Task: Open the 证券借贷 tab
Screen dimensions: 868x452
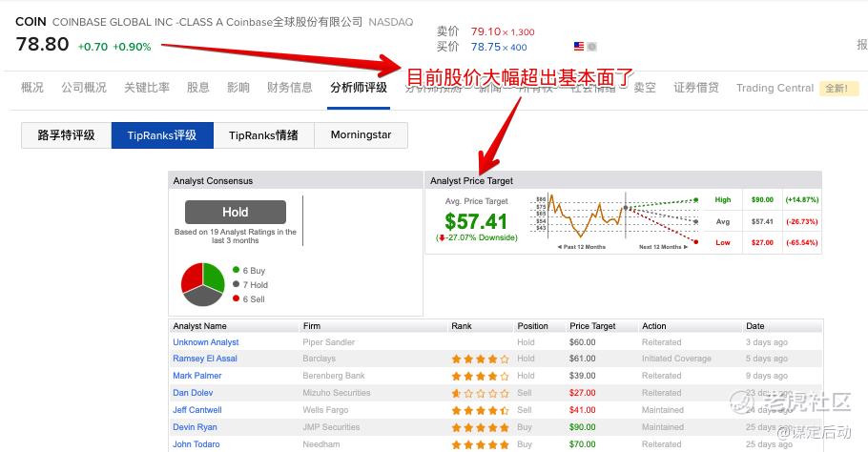Action: [696, 88]
